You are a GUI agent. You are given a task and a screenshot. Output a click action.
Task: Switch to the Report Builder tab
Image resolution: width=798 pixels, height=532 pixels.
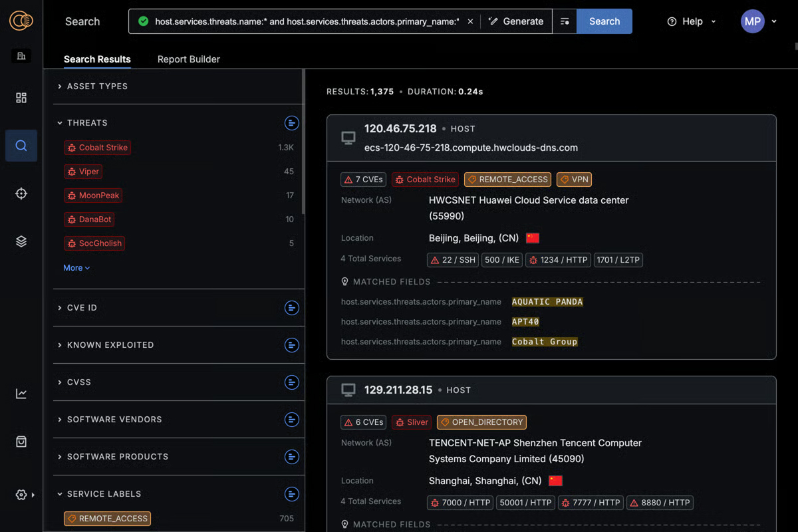(x=188, y=59)
